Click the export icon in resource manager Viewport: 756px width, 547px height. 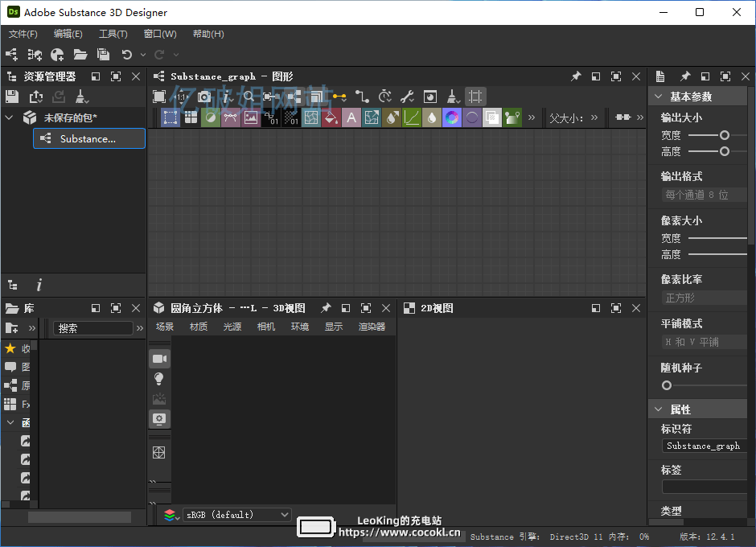(35, 97)
